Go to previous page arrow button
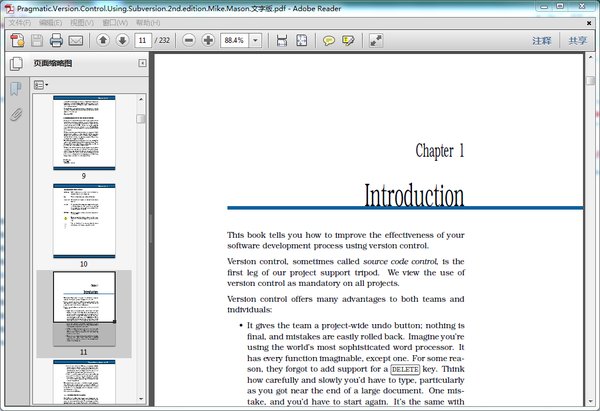Image resolution: width=600 pixels, height=411 pixels. click(103, 40)
